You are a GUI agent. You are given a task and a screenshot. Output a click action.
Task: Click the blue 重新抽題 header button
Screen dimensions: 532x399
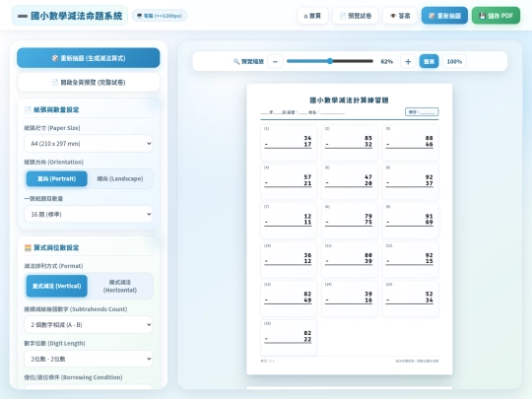click(444, 16)
